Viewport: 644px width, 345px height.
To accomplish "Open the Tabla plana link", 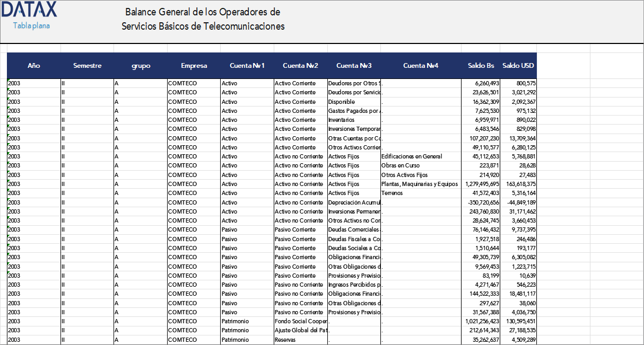I will [x=31, y=25].
